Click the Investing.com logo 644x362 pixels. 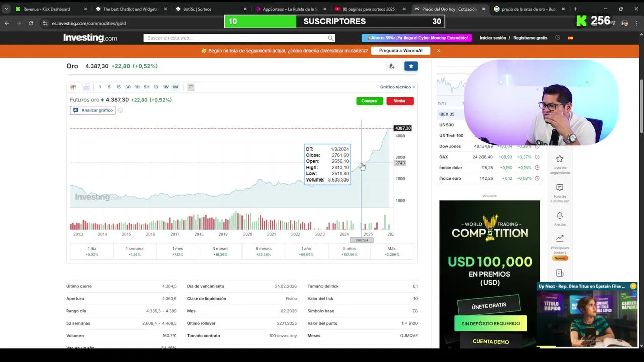[x=91, y=38]
